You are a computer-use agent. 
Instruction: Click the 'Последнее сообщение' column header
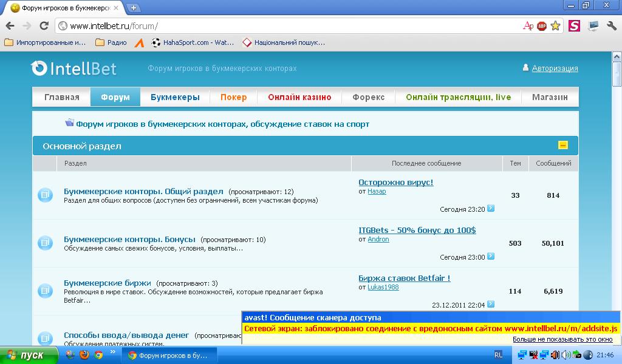(x=426, y=163)
